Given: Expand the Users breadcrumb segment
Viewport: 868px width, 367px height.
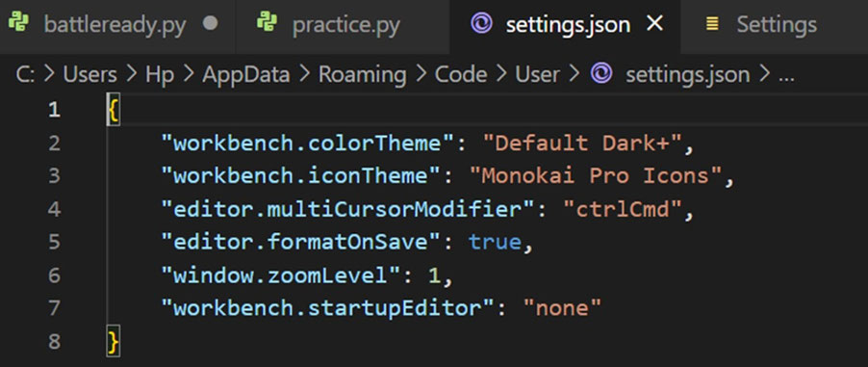Looking at the screenshot, I should pos(89,74).
